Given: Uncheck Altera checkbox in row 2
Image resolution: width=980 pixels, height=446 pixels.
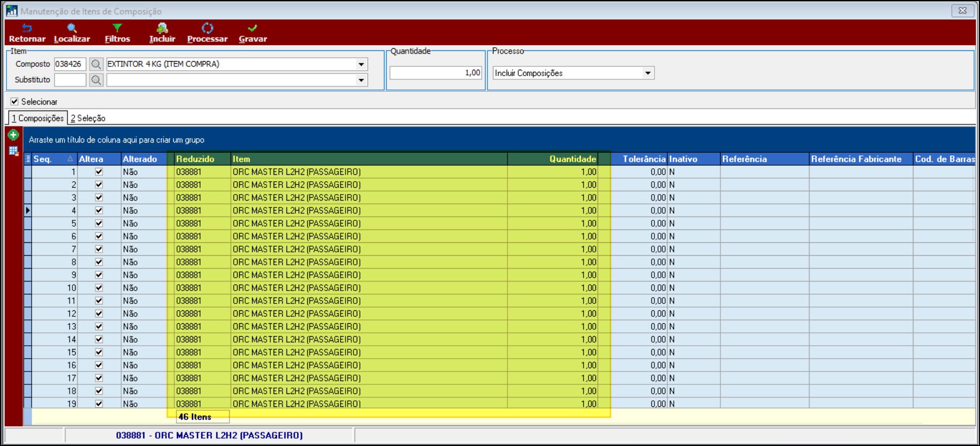Looking at the screenshot, I should (99, 185).
